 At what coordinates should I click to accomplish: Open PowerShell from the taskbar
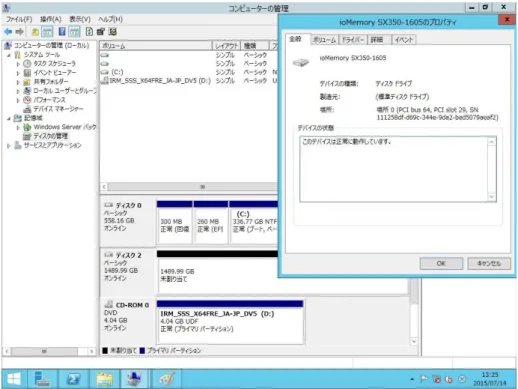(x=73, y=379)
